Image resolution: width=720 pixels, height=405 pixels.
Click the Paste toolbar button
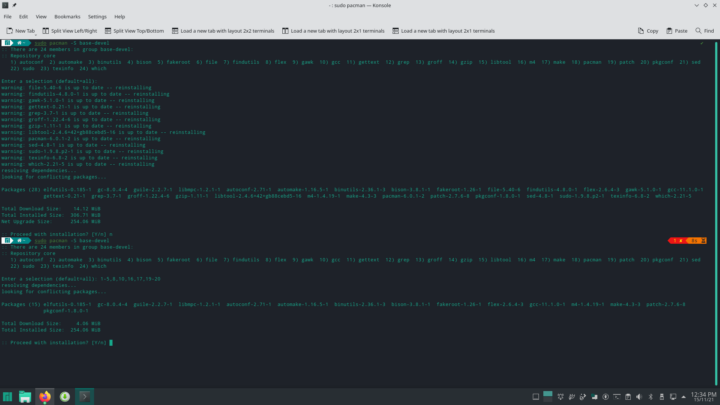click(x=677, y=31)
